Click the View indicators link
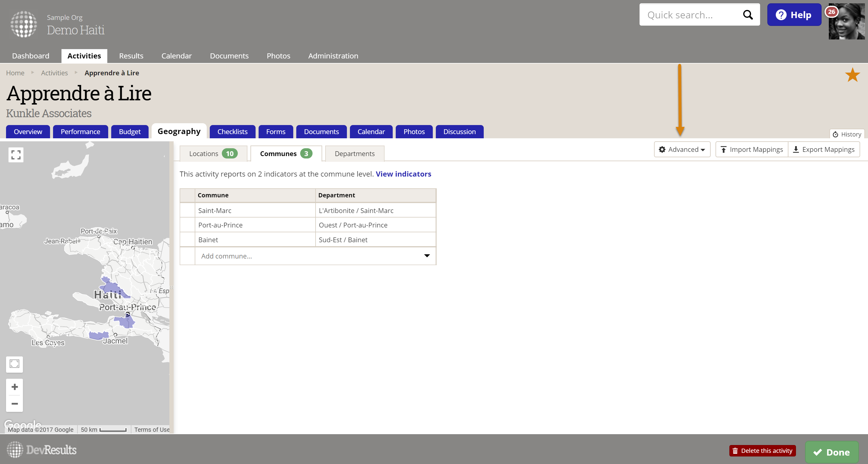The width and height of the screenshot is (868, 464). (x=403, y=174)
